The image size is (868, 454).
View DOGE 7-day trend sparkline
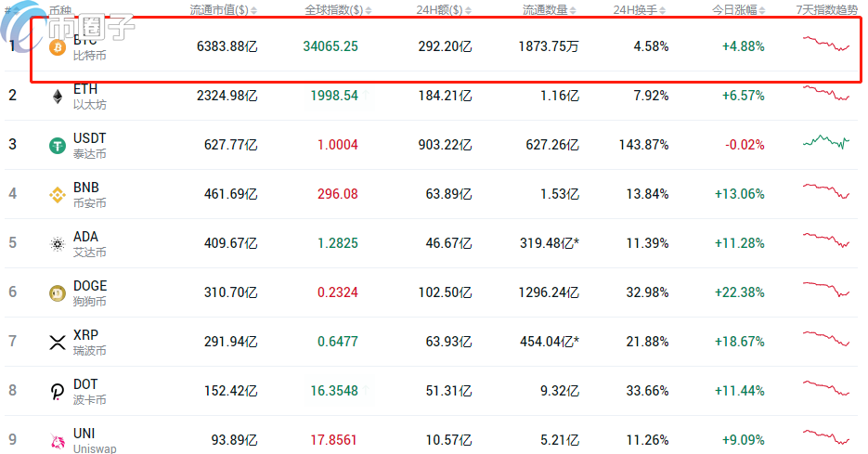click(x=826, y=289)
